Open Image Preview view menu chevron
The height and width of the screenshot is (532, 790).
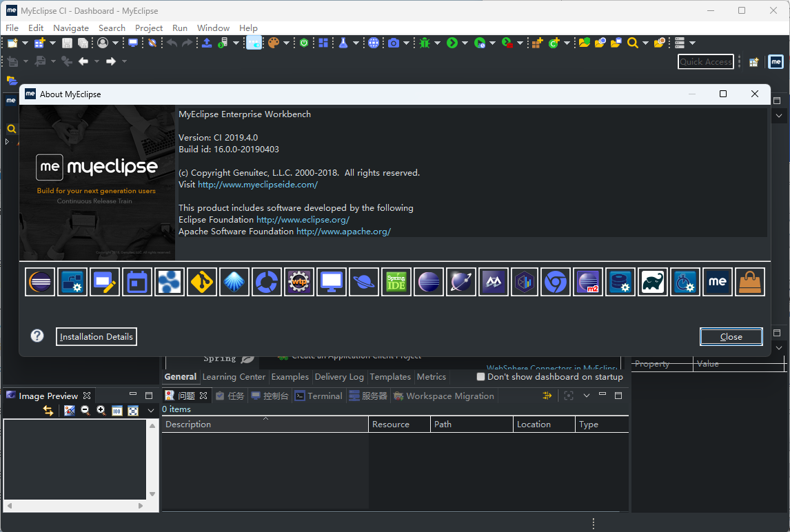coord(151,411)
